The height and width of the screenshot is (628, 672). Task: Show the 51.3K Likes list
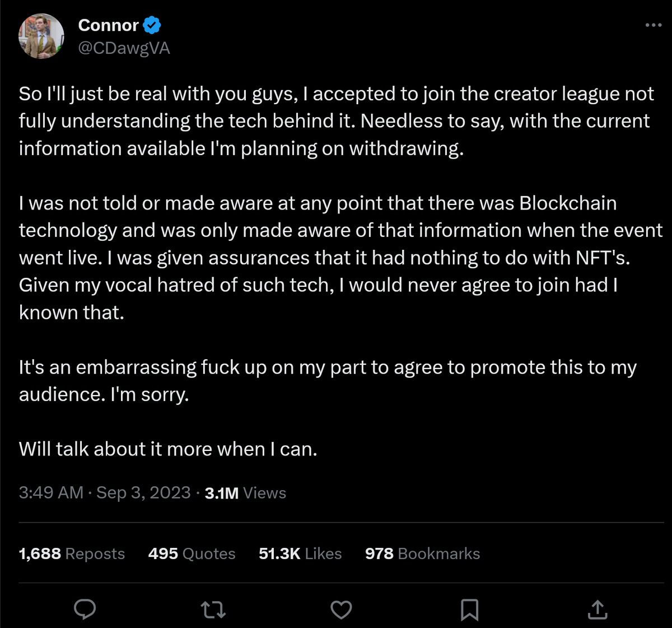300,553
